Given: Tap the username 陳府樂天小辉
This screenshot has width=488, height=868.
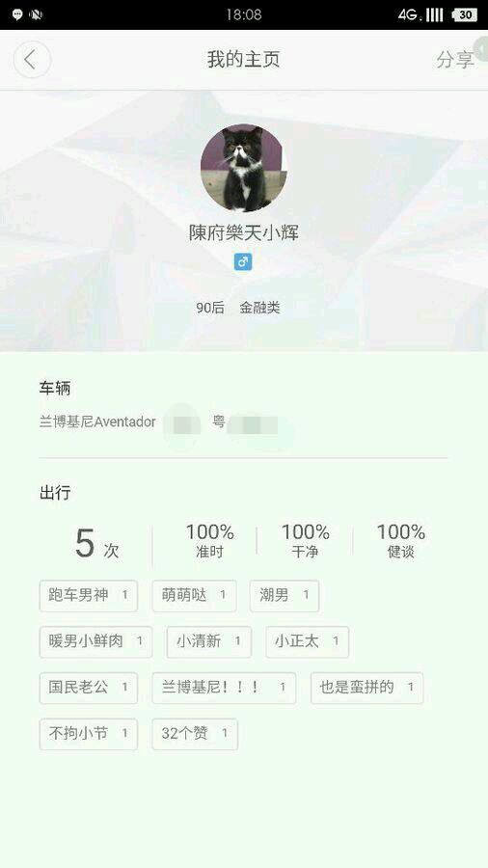Looking at the screenshot, I should (243, 233).
